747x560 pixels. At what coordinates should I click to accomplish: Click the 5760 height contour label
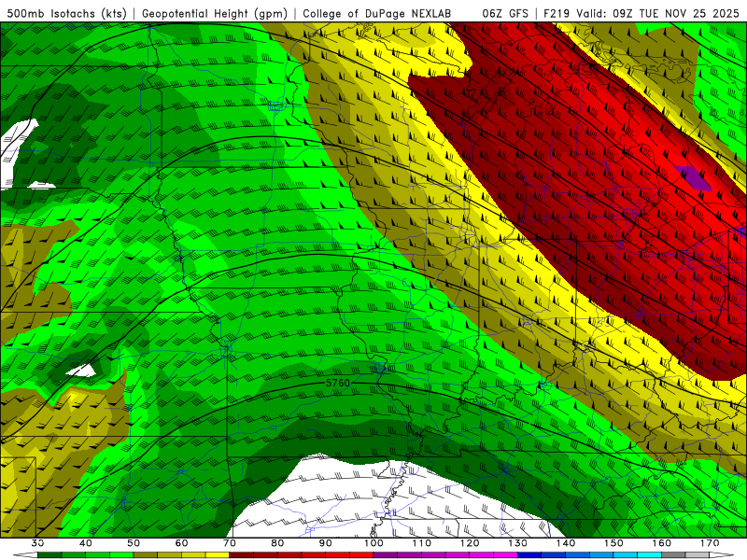(338, 383)
